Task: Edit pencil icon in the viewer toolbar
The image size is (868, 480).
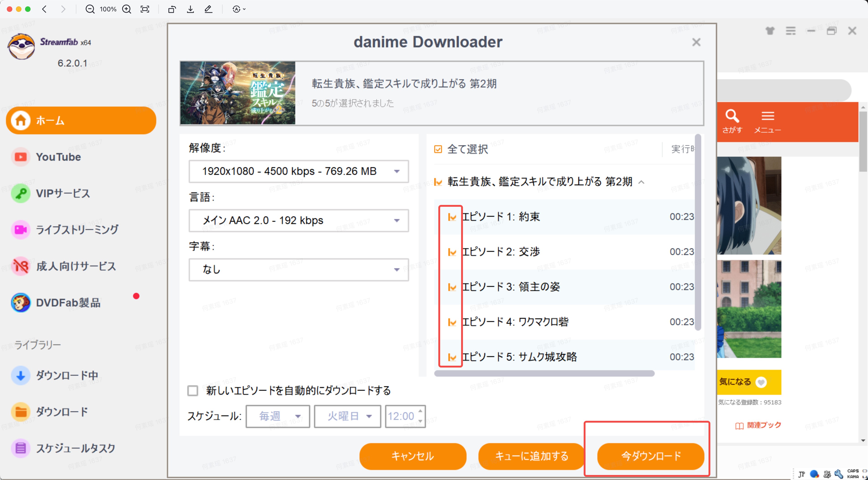Action: click(x=209, y=9)
